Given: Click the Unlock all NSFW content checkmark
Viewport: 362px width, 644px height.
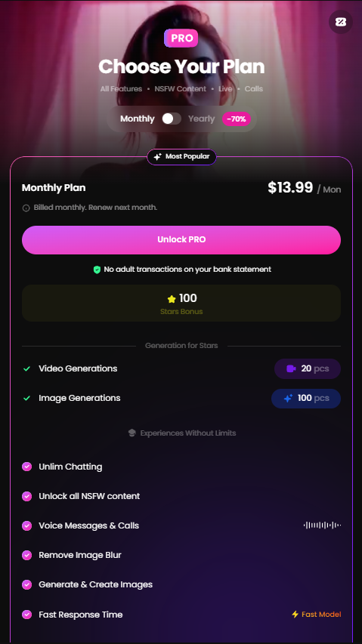Looking at the screenshot, I should [26, 496].
